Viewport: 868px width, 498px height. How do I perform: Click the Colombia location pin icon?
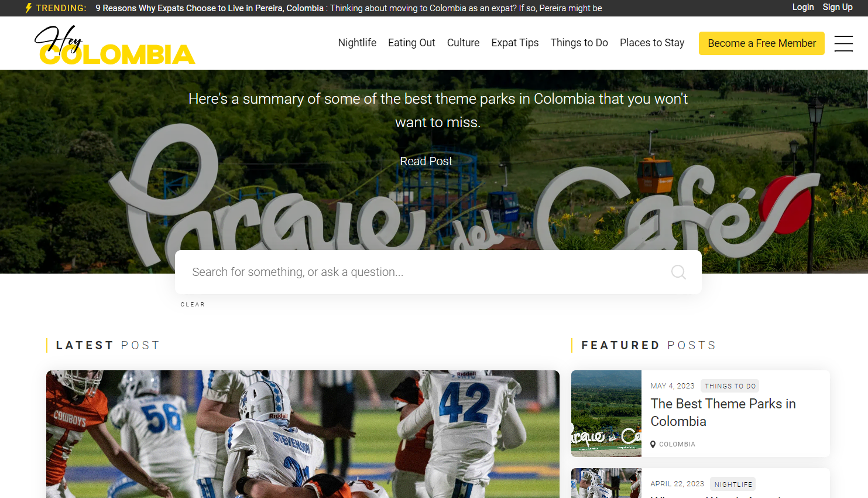[653, 444]
